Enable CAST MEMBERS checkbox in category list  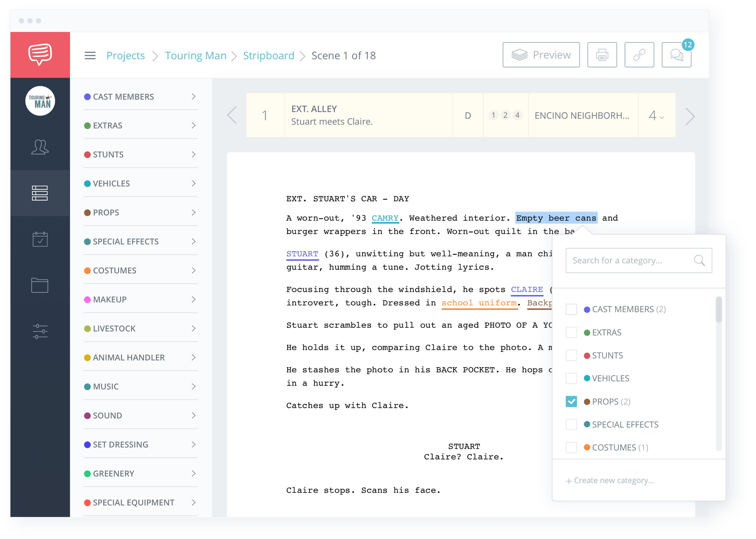tap(572, 309)
